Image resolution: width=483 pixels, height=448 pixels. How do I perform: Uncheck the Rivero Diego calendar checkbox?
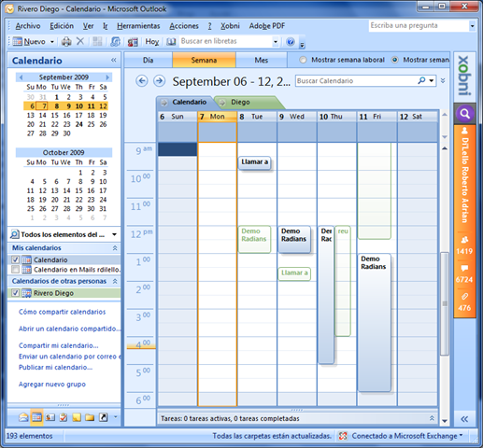(x=15, y=293)
